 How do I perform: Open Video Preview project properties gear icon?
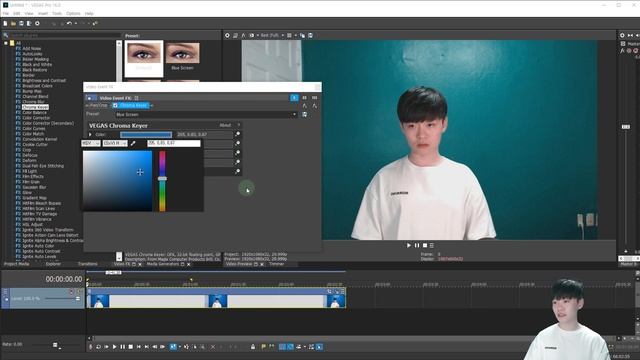pyautogui.click(x=227, y=36)
